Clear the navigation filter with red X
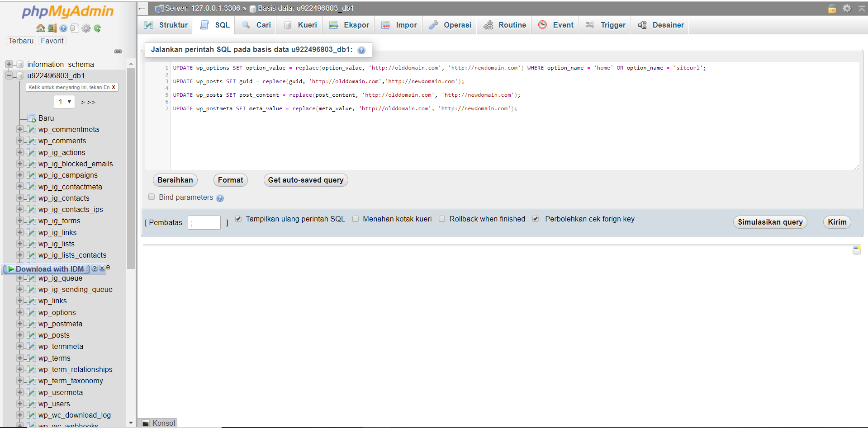 [x=114, y=87]
